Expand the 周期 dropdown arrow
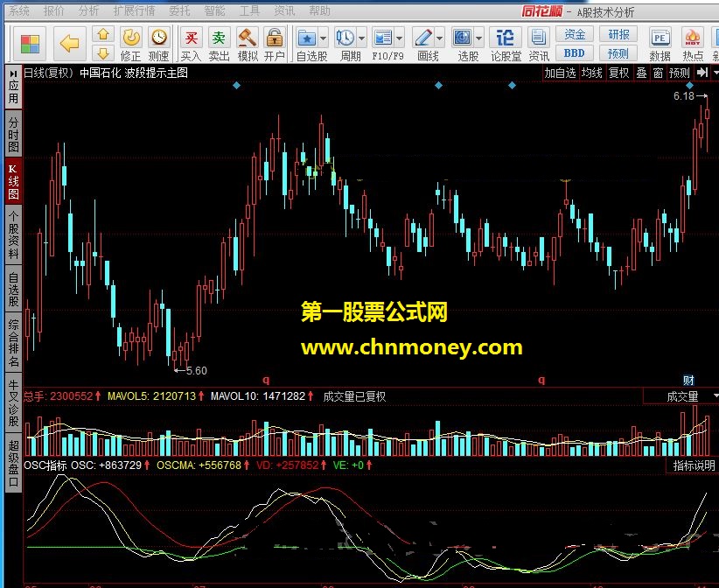This screenshot has width=719, height=588. click(x=361, y=38)
